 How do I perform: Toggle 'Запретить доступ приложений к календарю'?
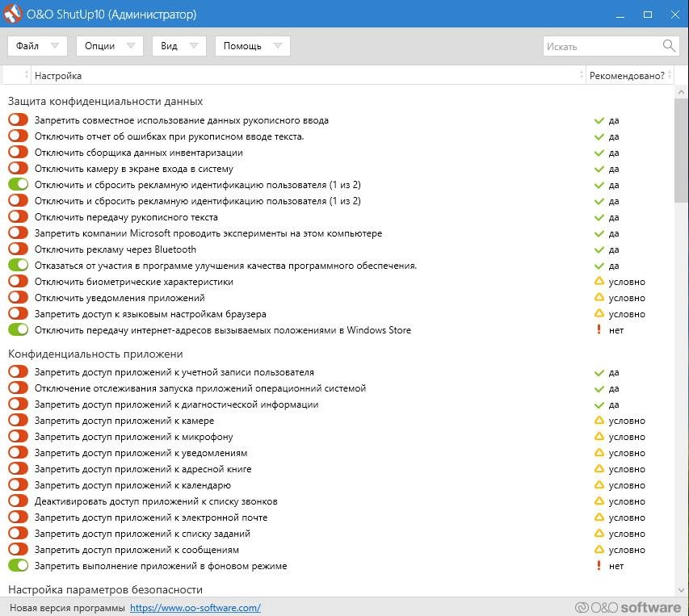(x=18, y=484)
